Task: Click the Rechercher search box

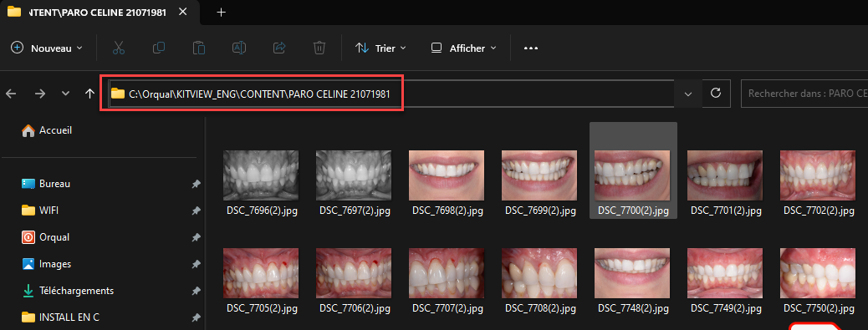Action: point(804,94)
